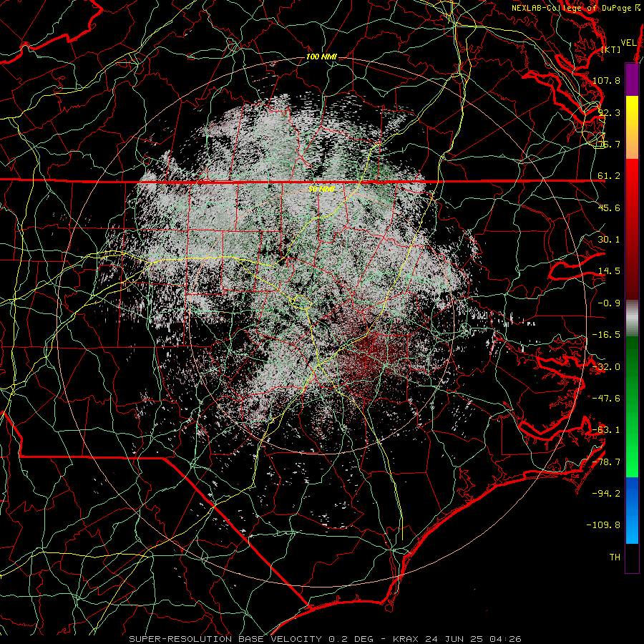The height and width of the screenshot is (644, 644).
Task: Select the 92.3 legend value
Action: 609,112
